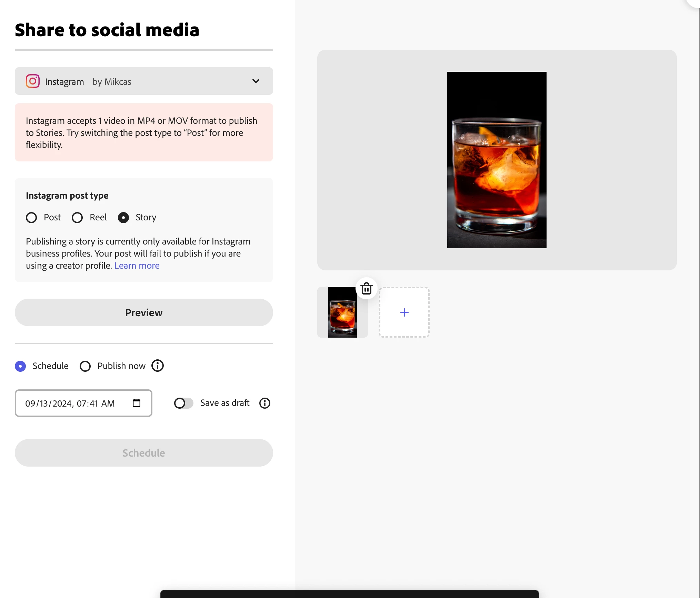Click the large cocktail preview image

click(x=497, y=160)
